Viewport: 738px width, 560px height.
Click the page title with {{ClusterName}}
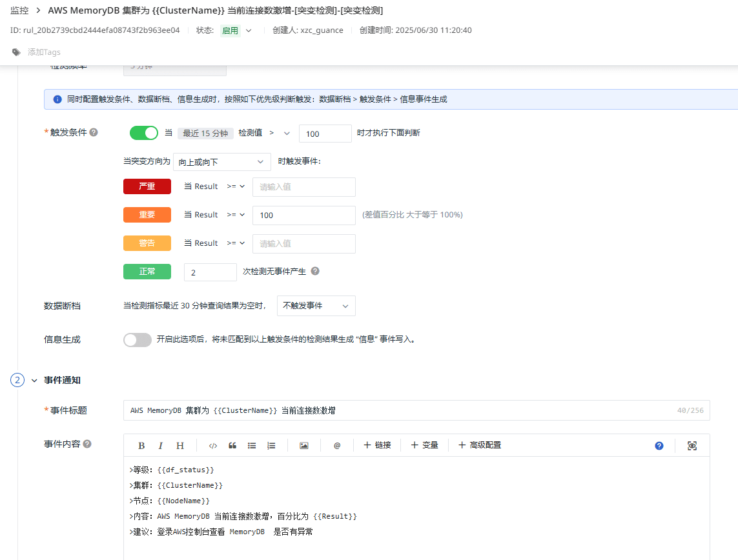216,10
